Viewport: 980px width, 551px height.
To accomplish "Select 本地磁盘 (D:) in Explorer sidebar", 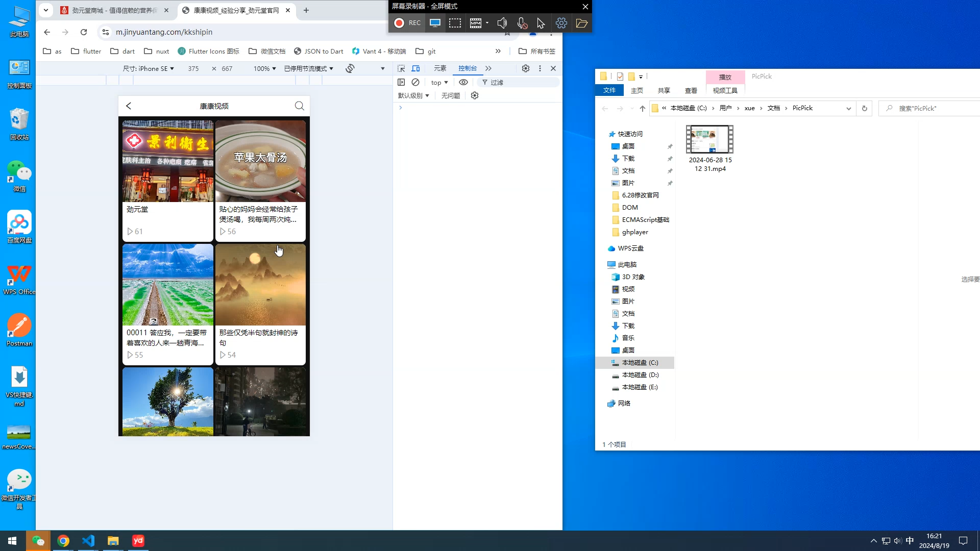I will (x=640, y=374).
